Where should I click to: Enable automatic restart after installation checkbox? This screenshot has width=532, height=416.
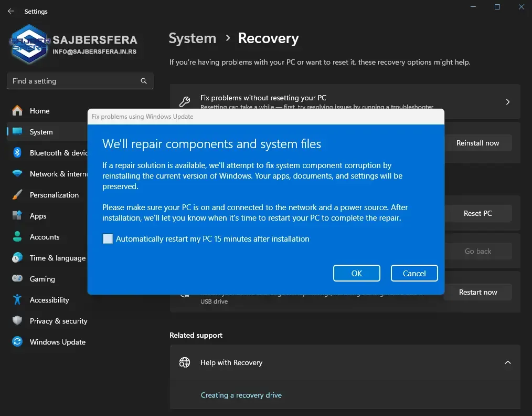pos(108,239)
